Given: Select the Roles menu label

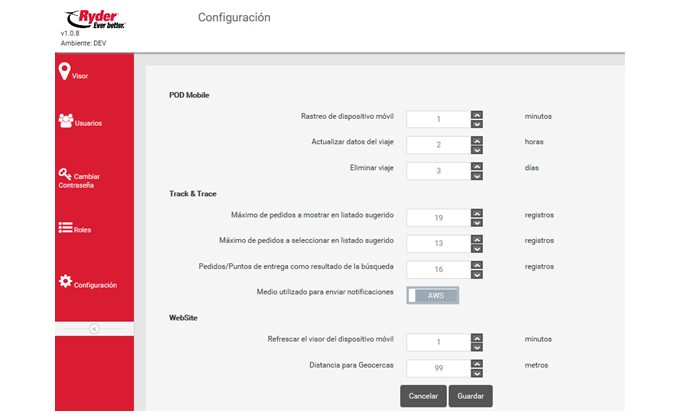Looking at the screenshot, I should pos(83,230).
